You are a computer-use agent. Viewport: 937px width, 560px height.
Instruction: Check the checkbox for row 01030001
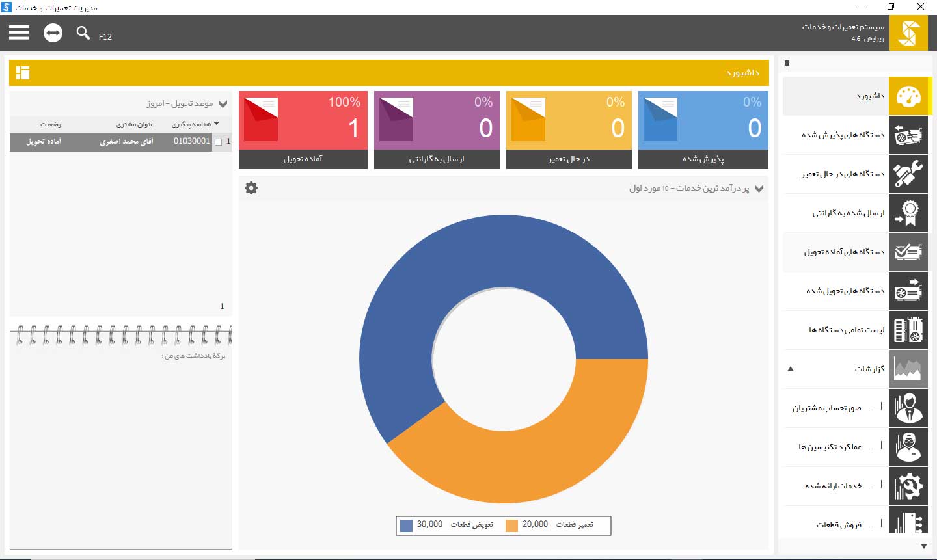point(219,142)
